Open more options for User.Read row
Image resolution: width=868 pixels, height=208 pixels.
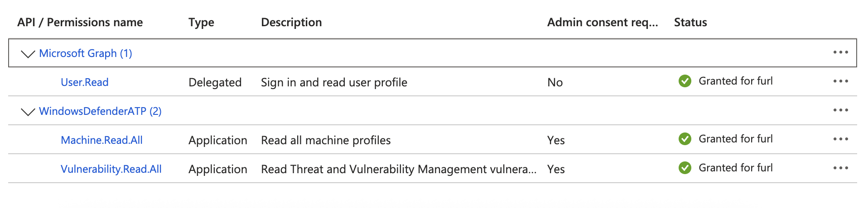pos(840,81)
